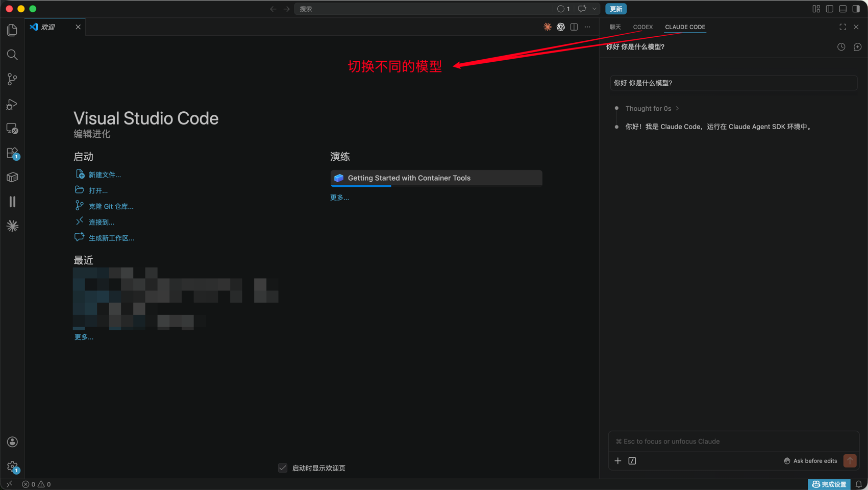Expand the chat dropdown chevron in title bar
The height and width of the screenshot is (490, 868).
pyautogui.click(x=594, y=9)
